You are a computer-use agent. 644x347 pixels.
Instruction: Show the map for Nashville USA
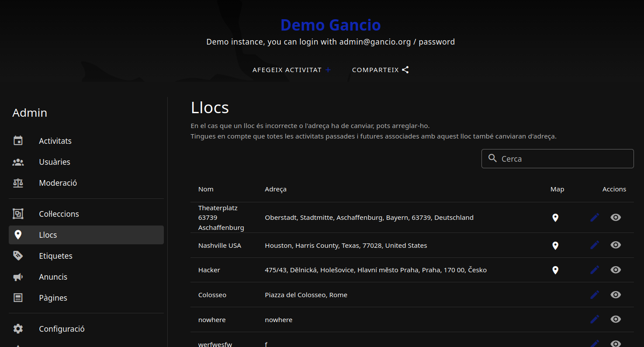pyautogui.click(x=555, y=246)
